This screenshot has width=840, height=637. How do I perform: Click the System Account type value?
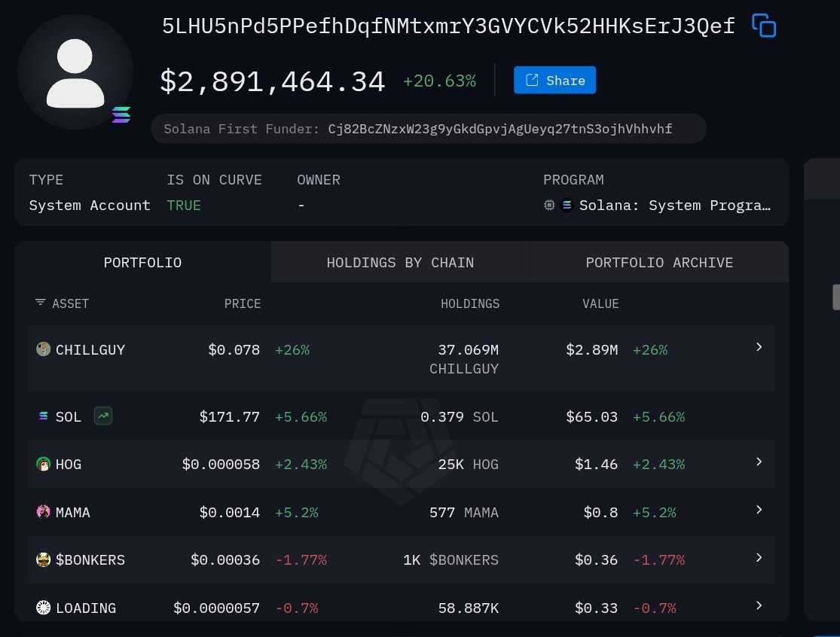pos(90,206)
